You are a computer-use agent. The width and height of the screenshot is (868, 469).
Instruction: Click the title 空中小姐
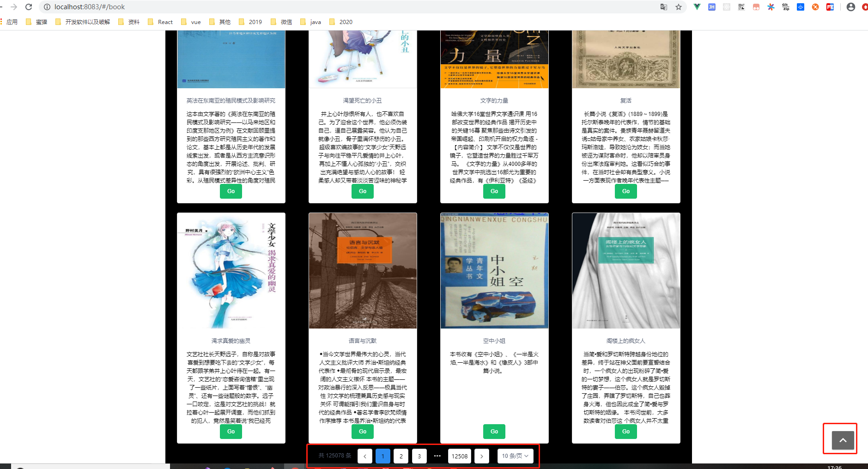click(494, 341)
